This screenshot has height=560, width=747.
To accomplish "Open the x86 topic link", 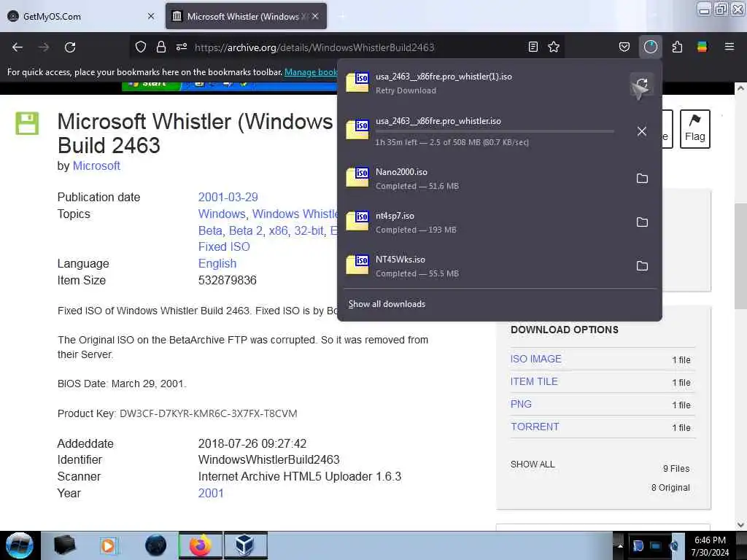I will click(278, 230).
